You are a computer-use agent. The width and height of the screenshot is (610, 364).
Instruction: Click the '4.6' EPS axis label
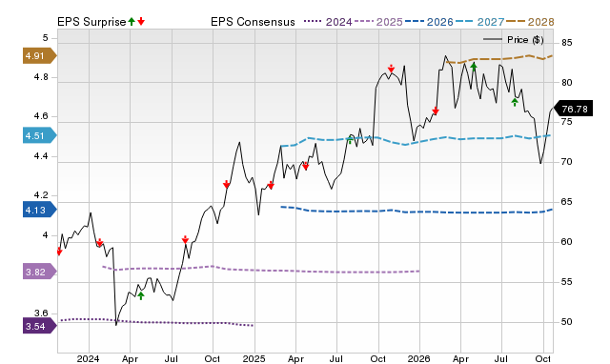[41, 116]
